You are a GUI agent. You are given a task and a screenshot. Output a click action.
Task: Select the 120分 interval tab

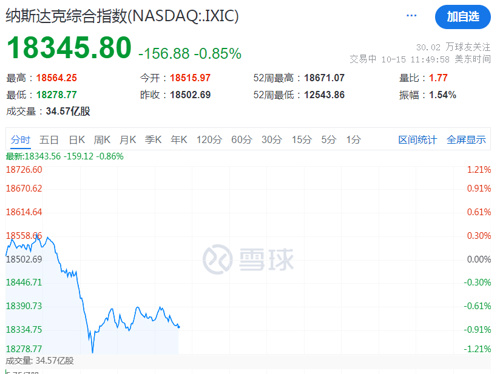(x=209, y=140)
